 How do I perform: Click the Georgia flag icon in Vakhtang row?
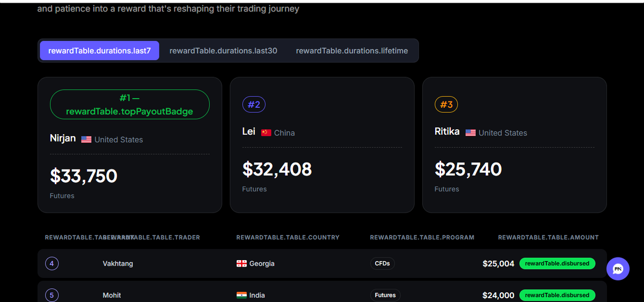(x=241, y=263)
